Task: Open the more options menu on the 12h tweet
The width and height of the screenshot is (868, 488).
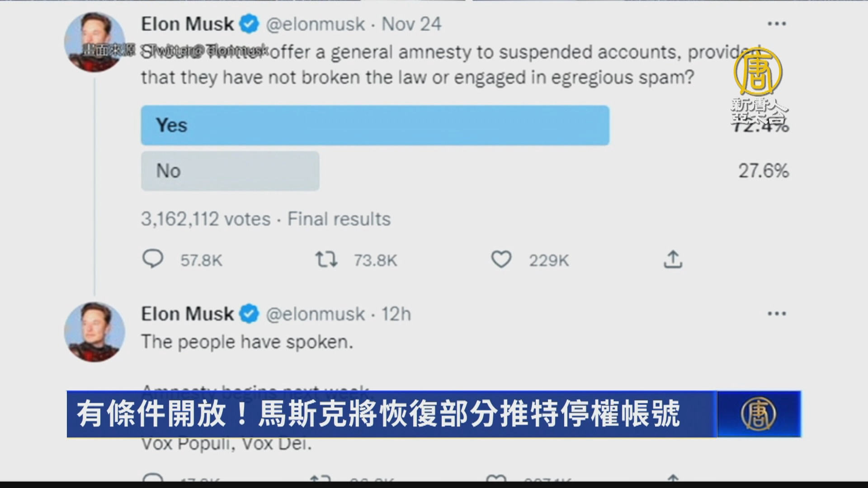Action: [777, 314]
